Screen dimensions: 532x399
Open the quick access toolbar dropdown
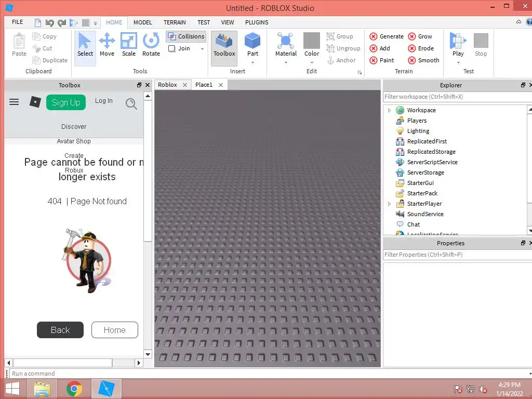click(96, 23)
